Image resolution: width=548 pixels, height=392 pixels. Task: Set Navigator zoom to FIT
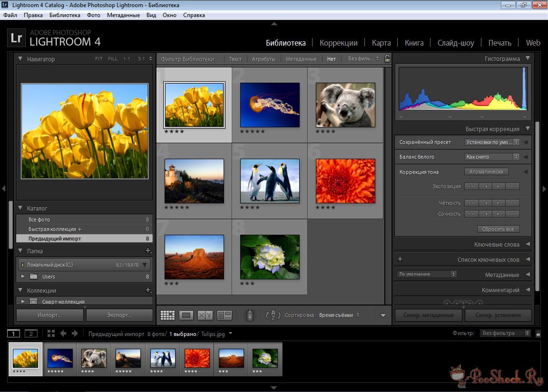[x=99, y=58]
